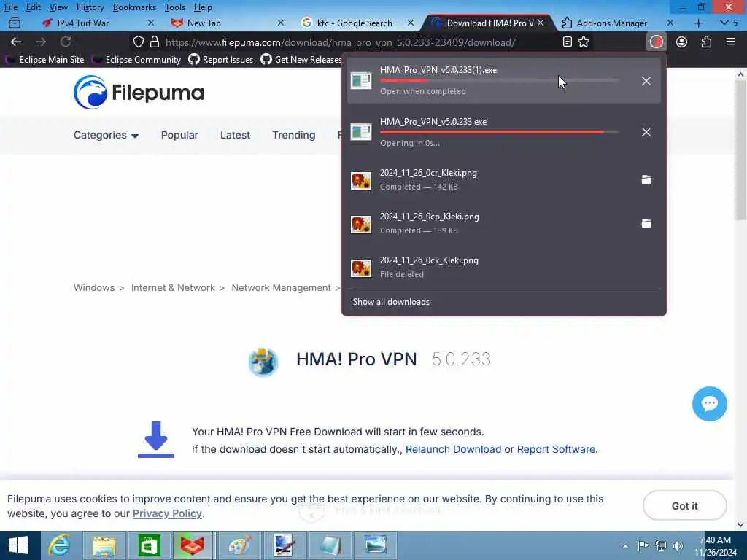Click the padlock site security icon
Viewport: 747px width, 560px height.
[155, 42]
